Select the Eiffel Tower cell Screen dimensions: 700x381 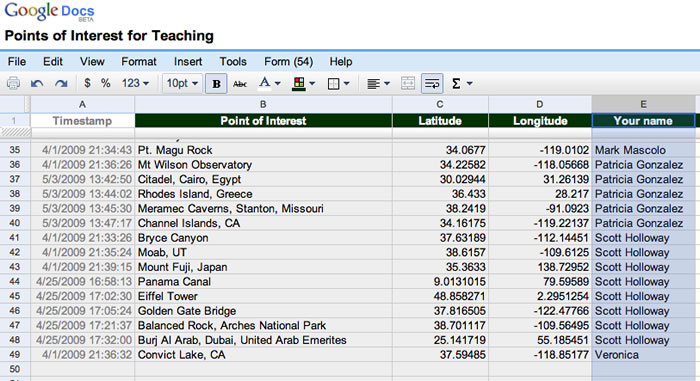tap(263, 297)
